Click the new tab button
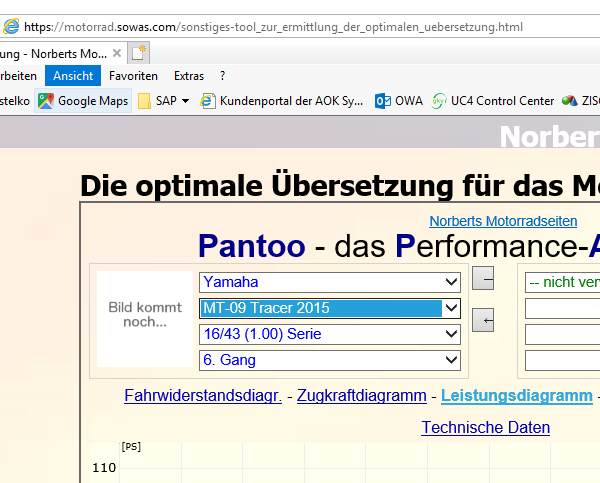This screenshot has height=483, width=600. pos(140,52)
